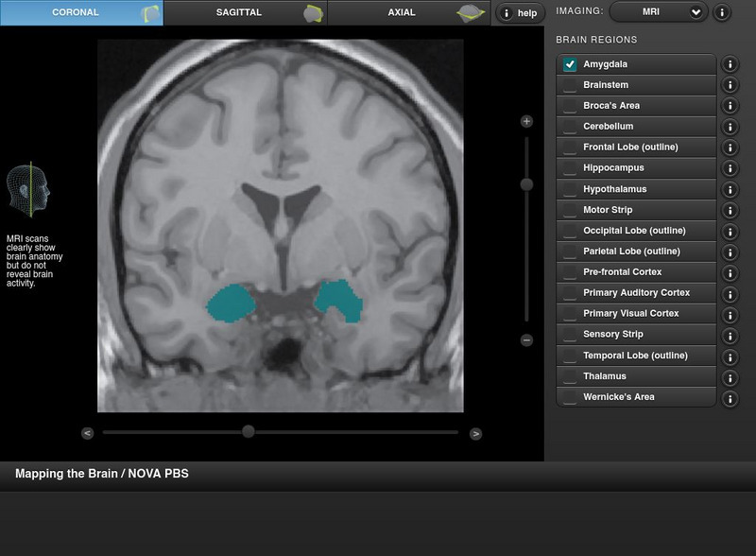Click the help button
Viewport: 756px width, 556px height.
click(x=520, y=13)
